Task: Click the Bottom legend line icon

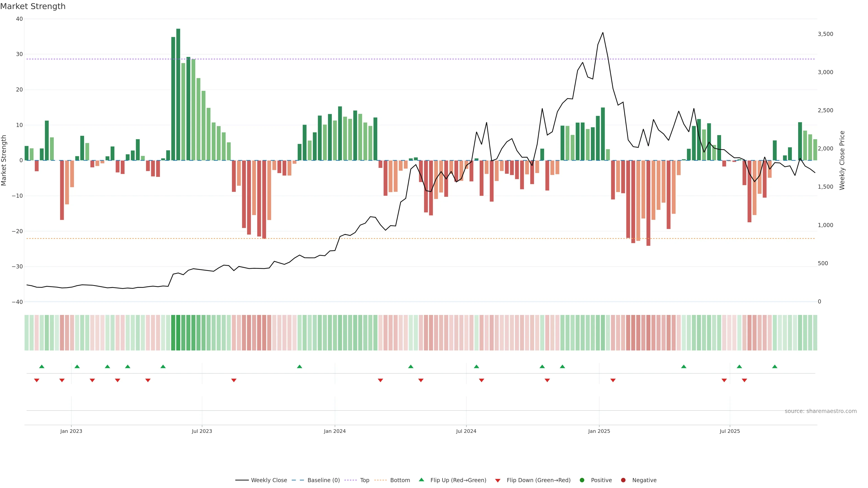Action: [381, 480]
